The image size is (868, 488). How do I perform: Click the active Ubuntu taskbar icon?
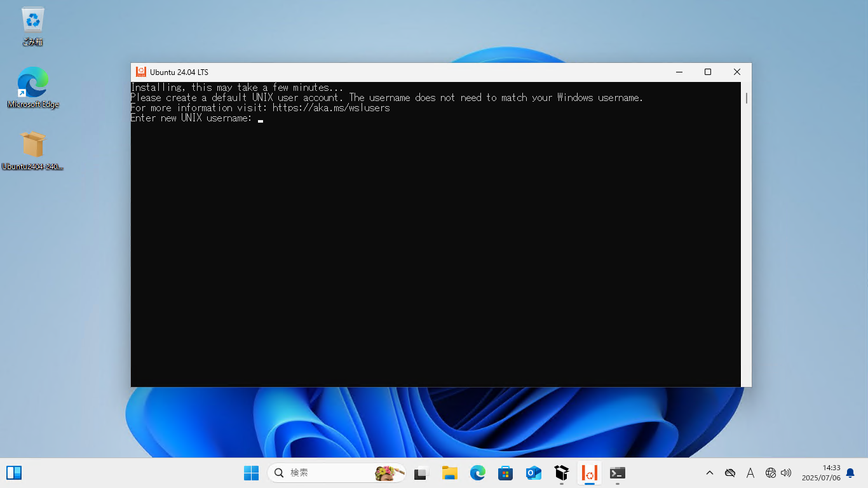590,473
